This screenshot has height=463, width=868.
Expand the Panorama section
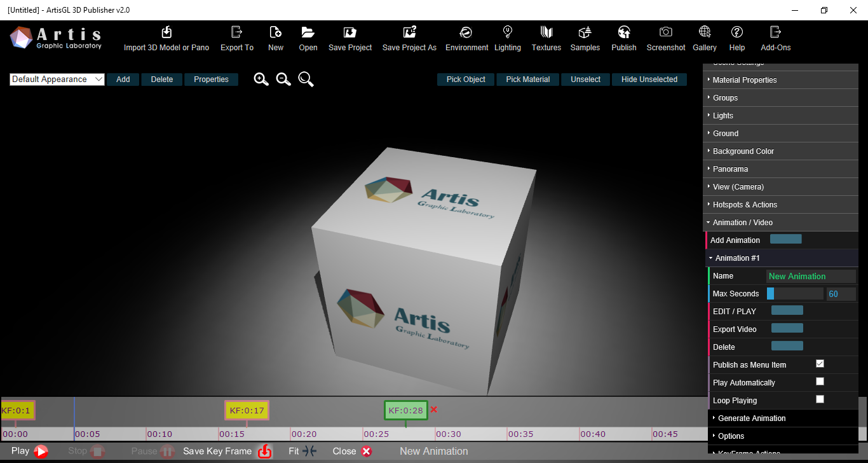click(781, 169)
